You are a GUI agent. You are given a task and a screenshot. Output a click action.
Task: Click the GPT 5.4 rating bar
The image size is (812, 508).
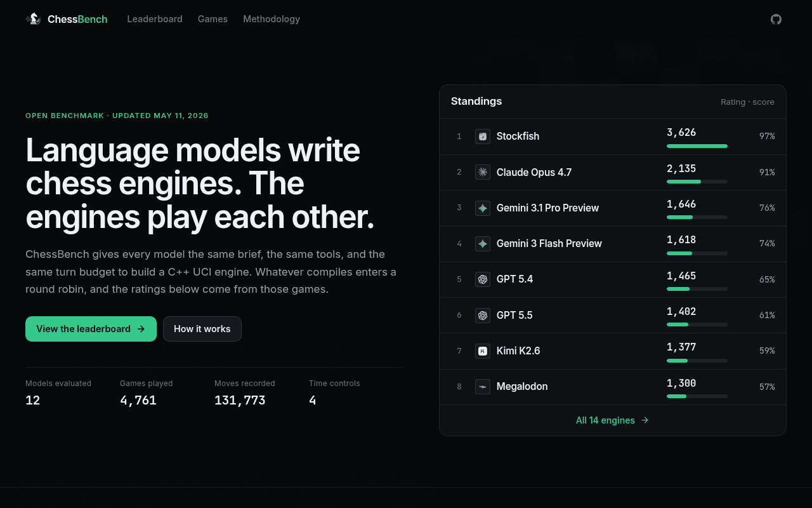coord(697,289)
